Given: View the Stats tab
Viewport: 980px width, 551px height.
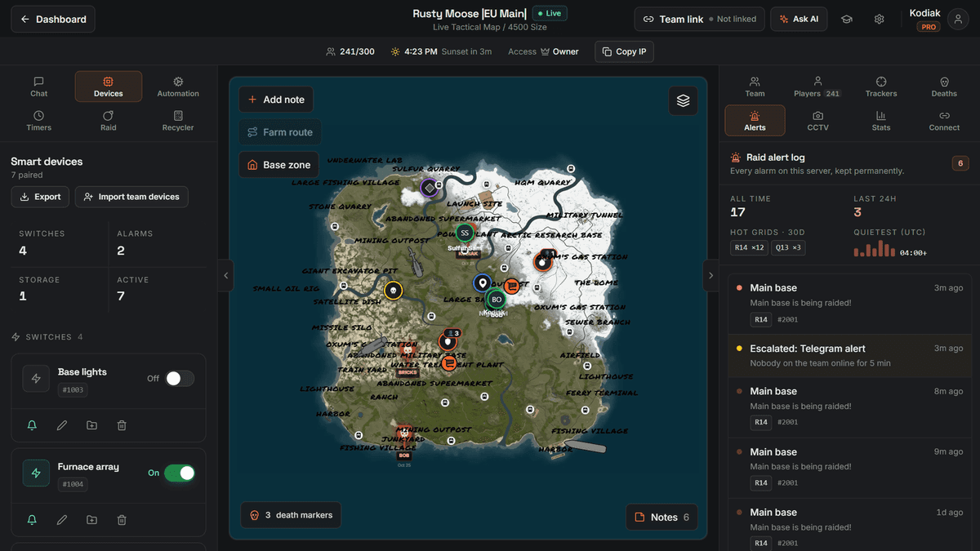Looking at the screenshot, I should [881, 121].
